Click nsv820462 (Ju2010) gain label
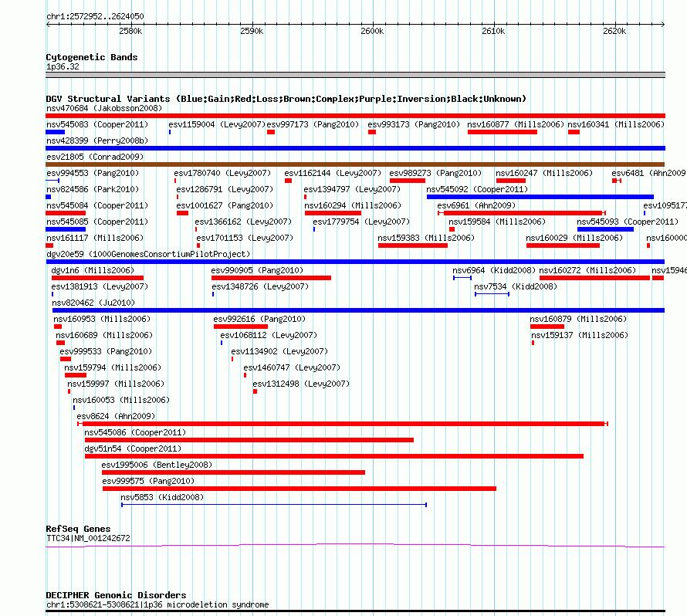The image size is (687, 616). [x=93, y=303]
